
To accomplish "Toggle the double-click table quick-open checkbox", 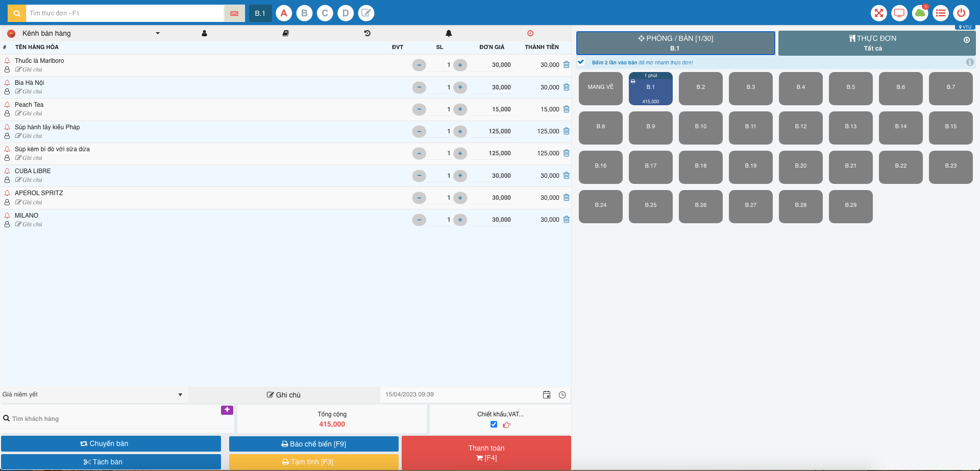I will click(x=581, y=62).
